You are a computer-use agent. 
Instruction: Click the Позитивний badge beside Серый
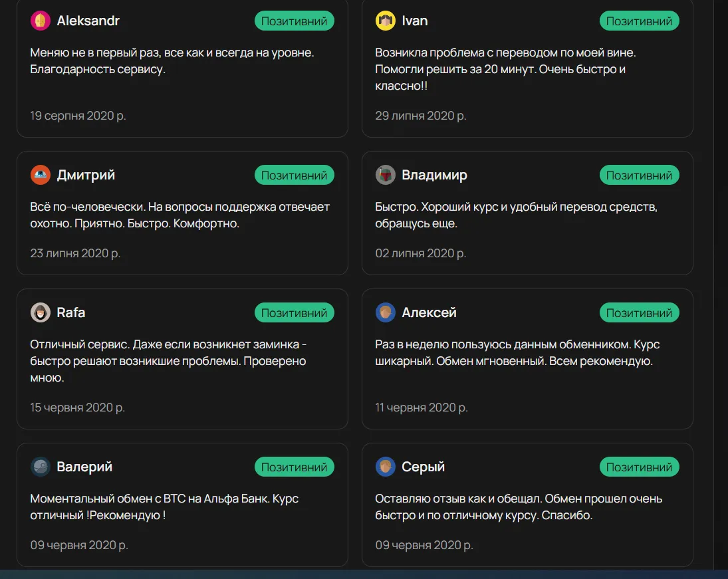[640, 467]
